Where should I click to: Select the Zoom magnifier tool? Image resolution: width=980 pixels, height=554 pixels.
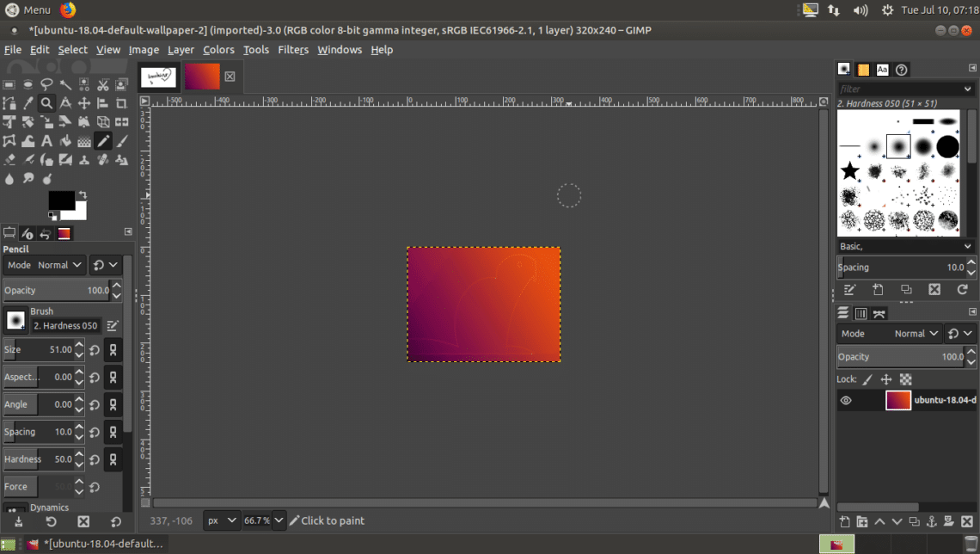tap(46, 103)
